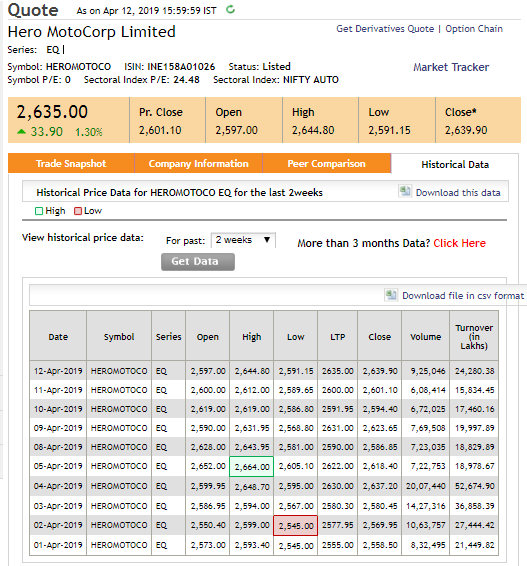Click the green High legend swatch
This screenshot has width=527, height=566.
tap(39, 211)
